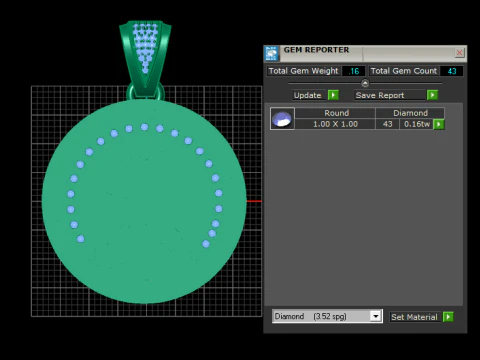Click the green arrow beside 0.16tw

tap(439, 124)
